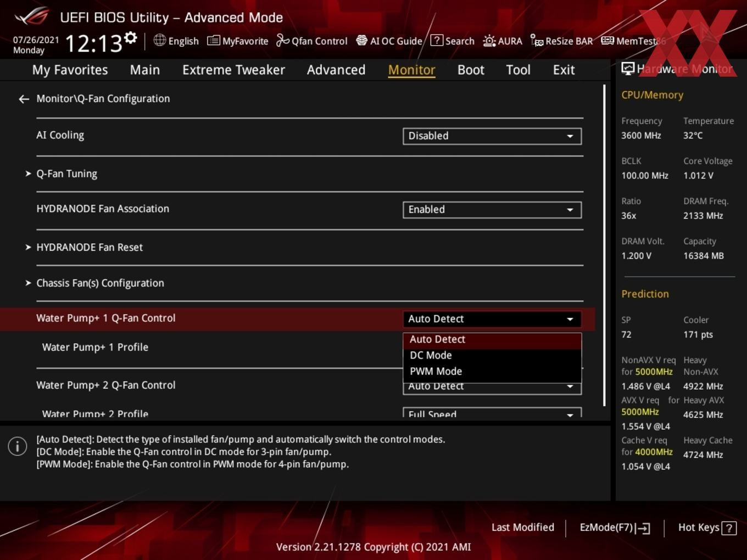Switch to Main tab

pos(145,70)
